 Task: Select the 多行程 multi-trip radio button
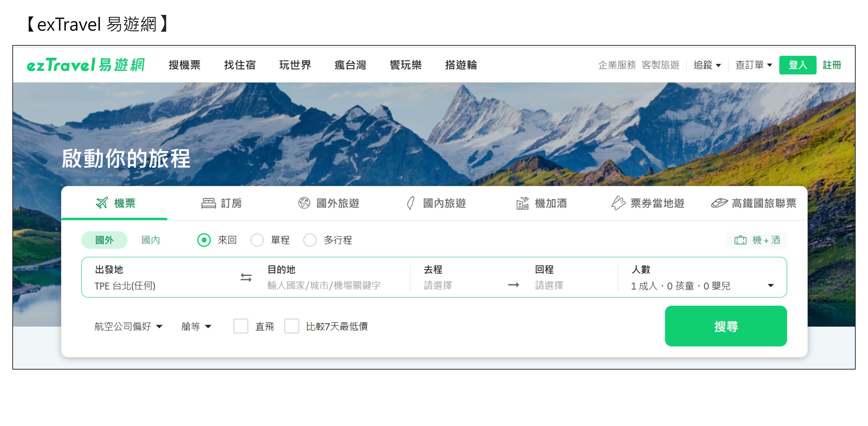pos(310,240)
